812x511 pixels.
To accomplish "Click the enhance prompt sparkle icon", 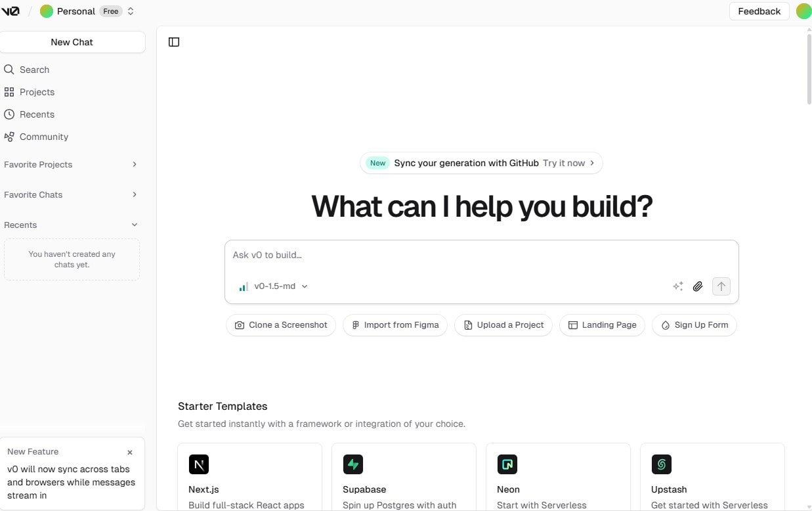I will pos(678,286).
